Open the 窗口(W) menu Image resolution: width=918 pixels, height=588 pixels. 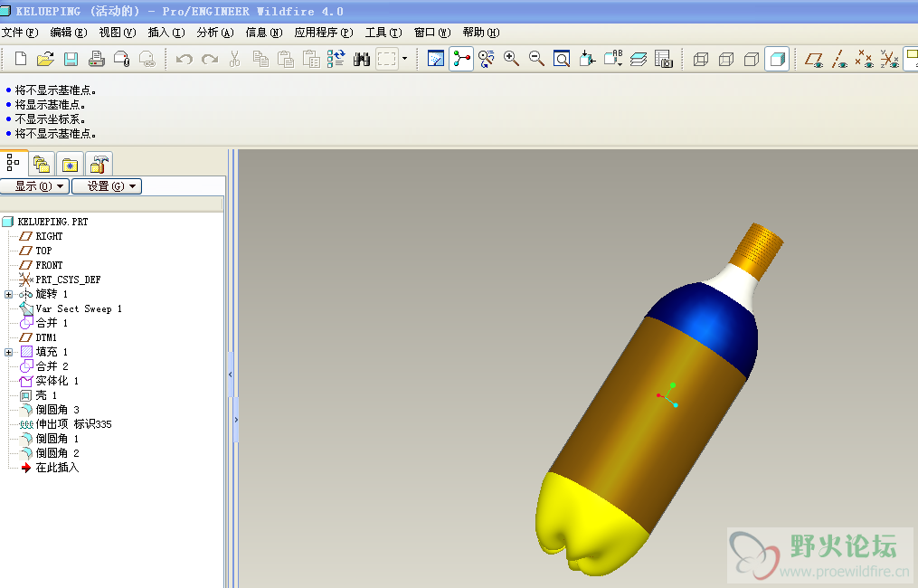[432, 33]
